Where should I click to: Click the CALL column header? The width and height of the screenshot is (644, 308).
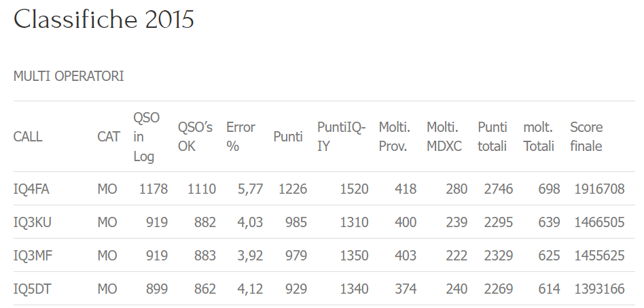(x=28, y=137)
